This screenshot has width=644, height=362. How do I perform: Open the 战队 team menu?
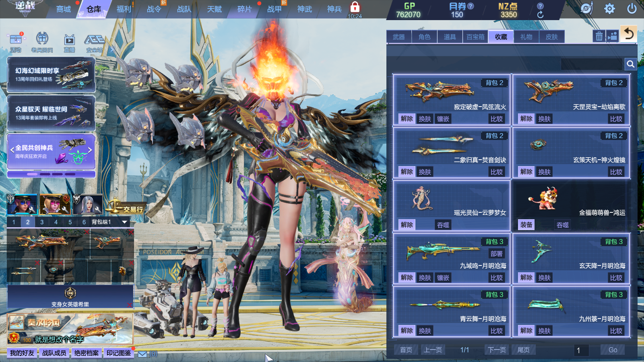pos(184,9)
